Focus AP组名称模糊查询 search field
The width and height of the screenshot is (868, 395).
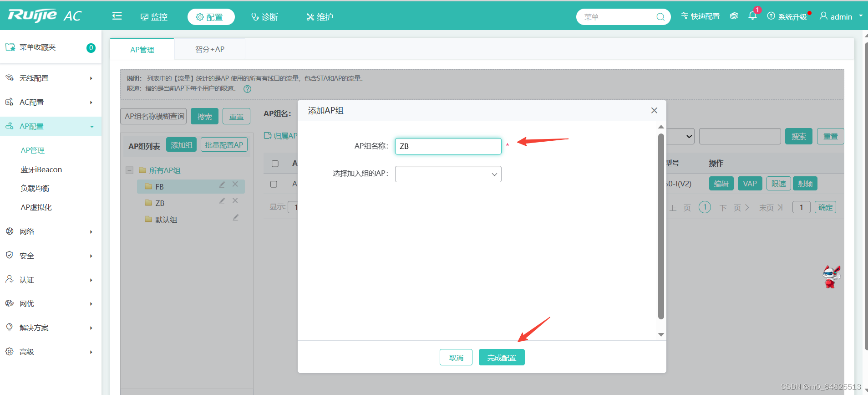pyautogui.click(x=154, y=116)
